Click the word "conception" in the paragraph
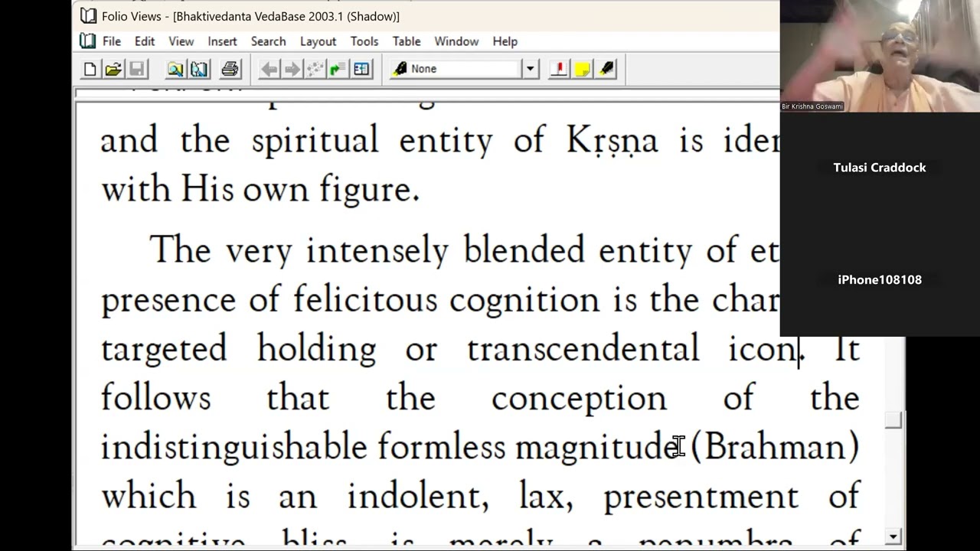This screenshot has height=551, width=980. (579, 399)
